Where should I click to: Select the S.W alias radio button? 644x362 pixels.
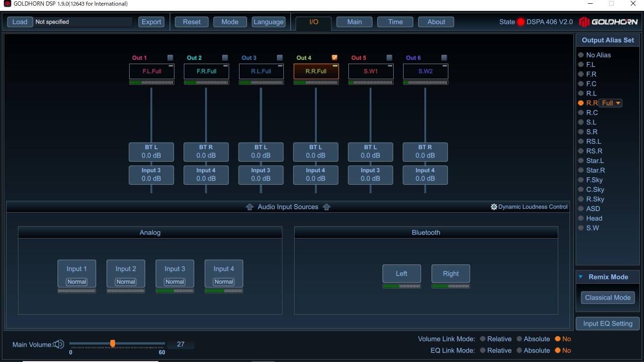pyautogui.click(x=581, y=228)
